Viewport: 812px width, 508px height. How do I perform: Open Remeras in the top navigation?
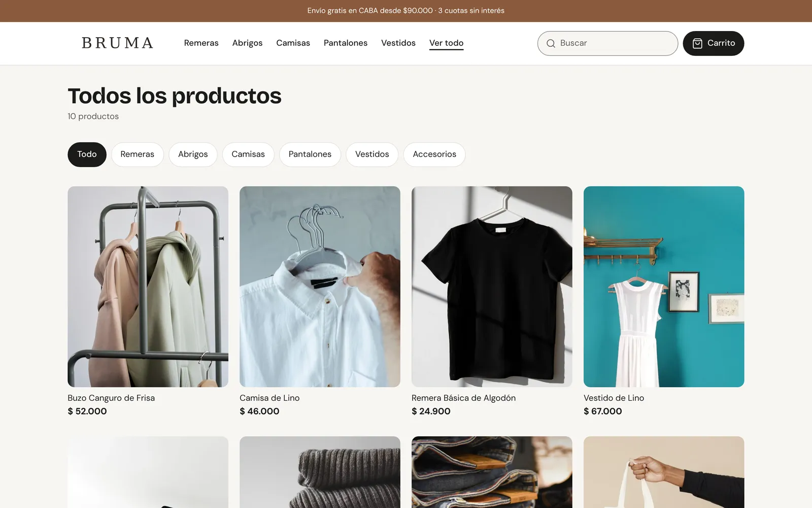[x=201, y=43]
